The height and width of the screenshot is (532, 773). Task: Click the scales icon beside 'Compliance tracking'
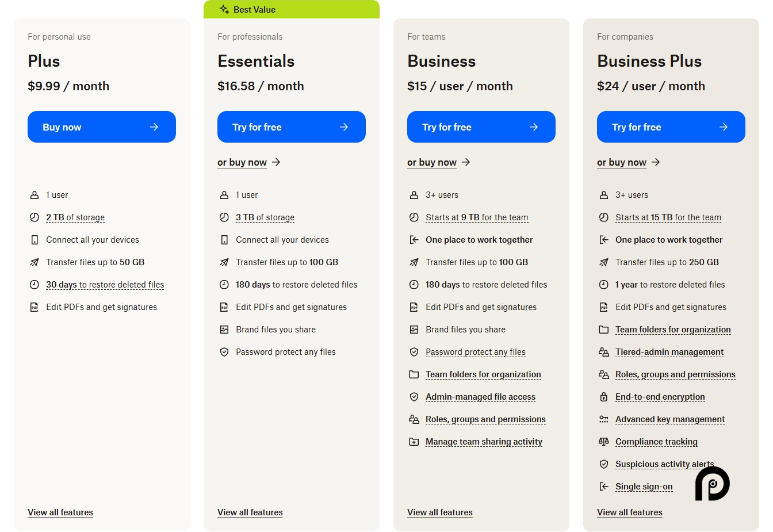tap(604, 442)
